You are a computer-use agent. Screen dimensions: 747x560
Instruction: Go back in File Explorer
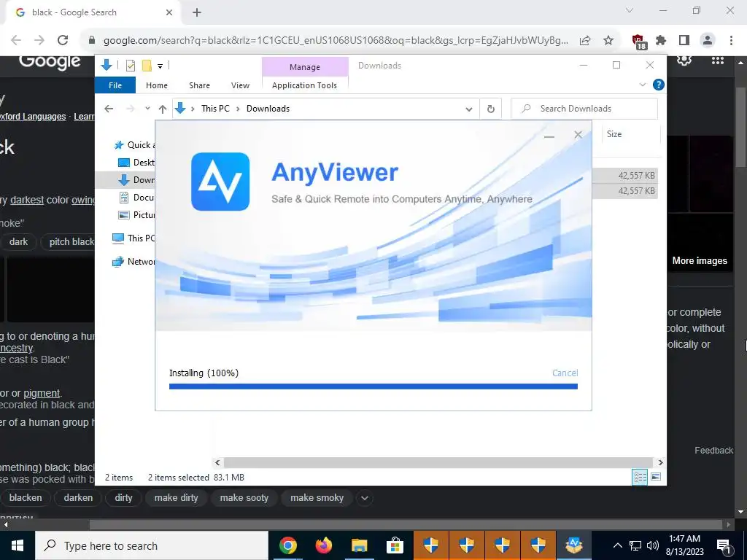tap(109, 109)
